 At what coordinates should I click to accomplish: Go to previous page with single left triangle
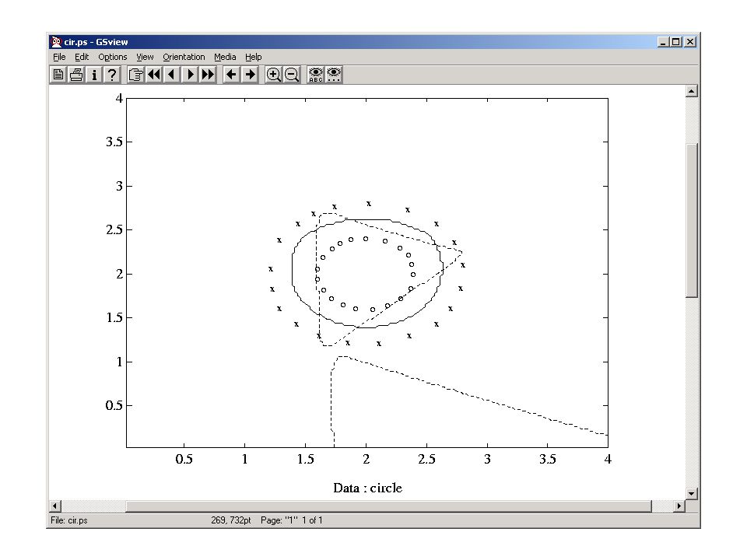(x=171, y=75)
